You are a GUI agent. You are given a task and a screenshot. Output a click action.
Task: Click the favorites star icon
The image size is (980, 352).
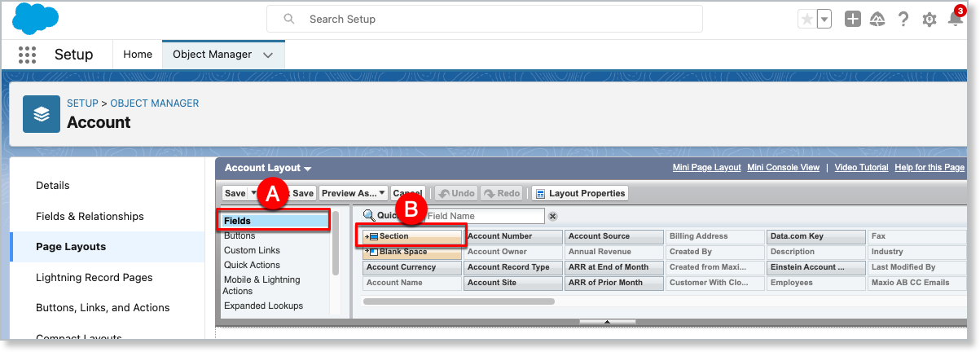point(807,20)
